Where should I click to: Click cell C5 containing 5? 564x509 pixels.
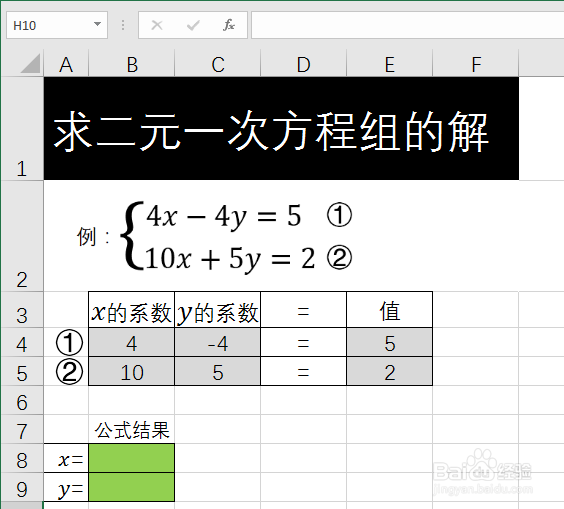(x=218, y=372)
